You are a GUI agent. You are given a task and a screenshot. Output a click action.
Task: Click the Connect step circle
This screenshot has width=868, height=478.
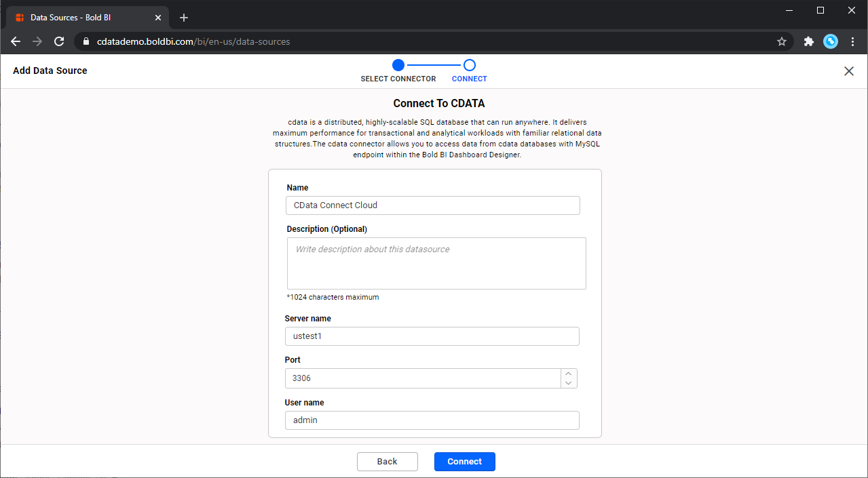pyautogui.click(x=470, y=65)
